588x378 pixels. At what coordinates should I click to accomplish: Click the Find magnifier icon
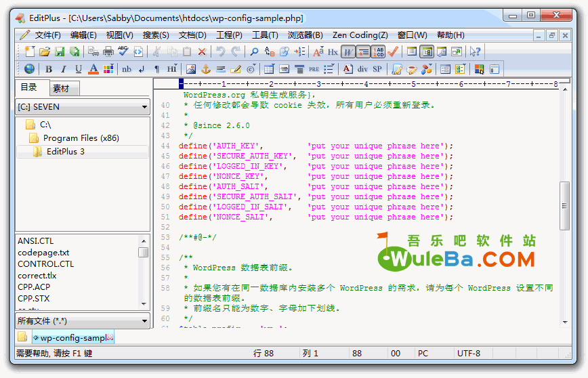click(254, 51)
